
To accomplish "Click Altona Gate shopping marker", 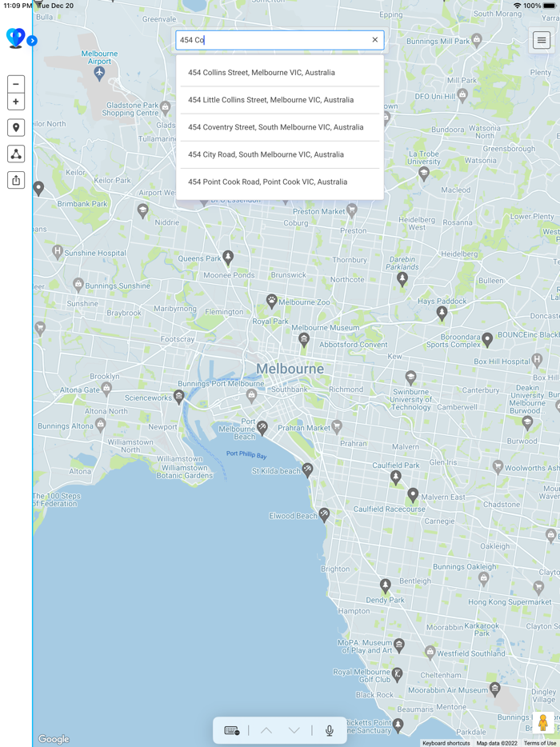I will 106,388.
